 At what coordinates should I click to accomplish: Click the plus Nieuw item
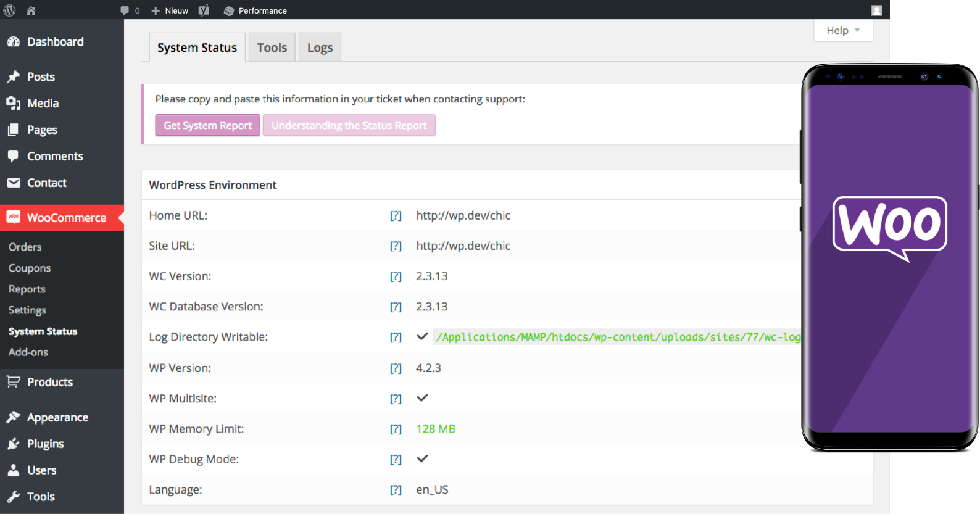point(170,10)
